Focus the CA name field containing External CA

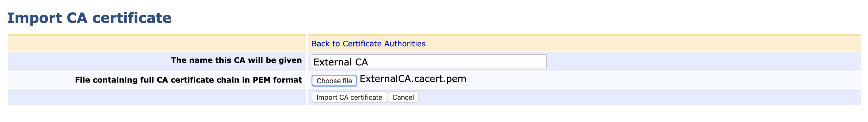429,62
